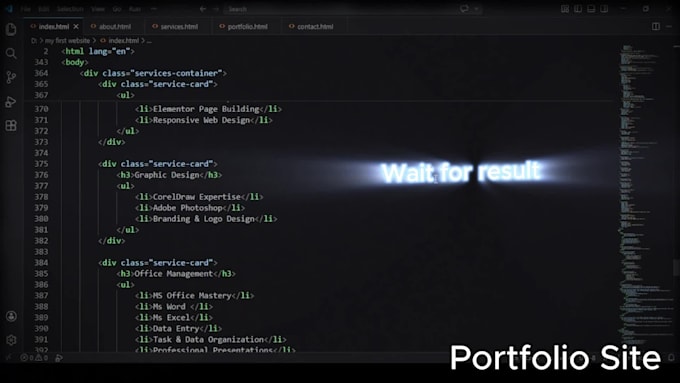The height and width of the screenshot is (383, 680).
Task: Select the index.html tab
Action: click(x=54, y=26)
